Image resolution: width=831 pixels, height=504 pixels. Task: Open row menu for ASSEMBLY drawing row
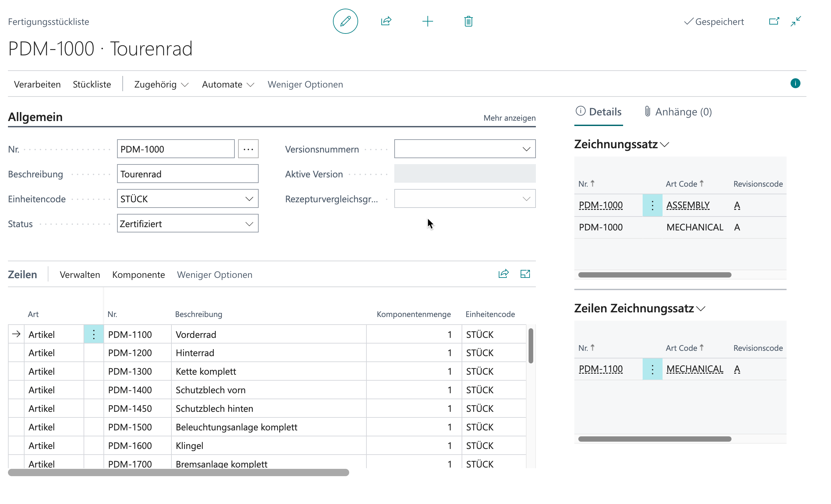652,205
